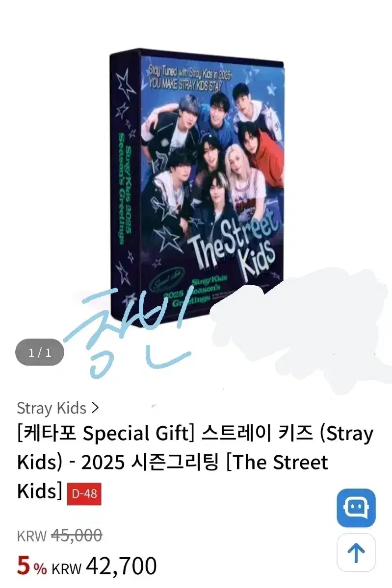Viewport: 392px width, 588px height.
Task: Expand the chevron next to Stray Kids
Action: (x=95, y=408)
